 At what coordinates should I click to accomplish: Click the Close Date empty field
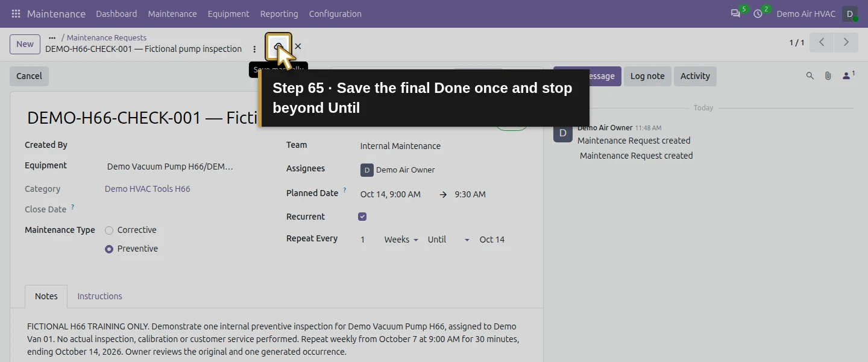coord(169,209)
